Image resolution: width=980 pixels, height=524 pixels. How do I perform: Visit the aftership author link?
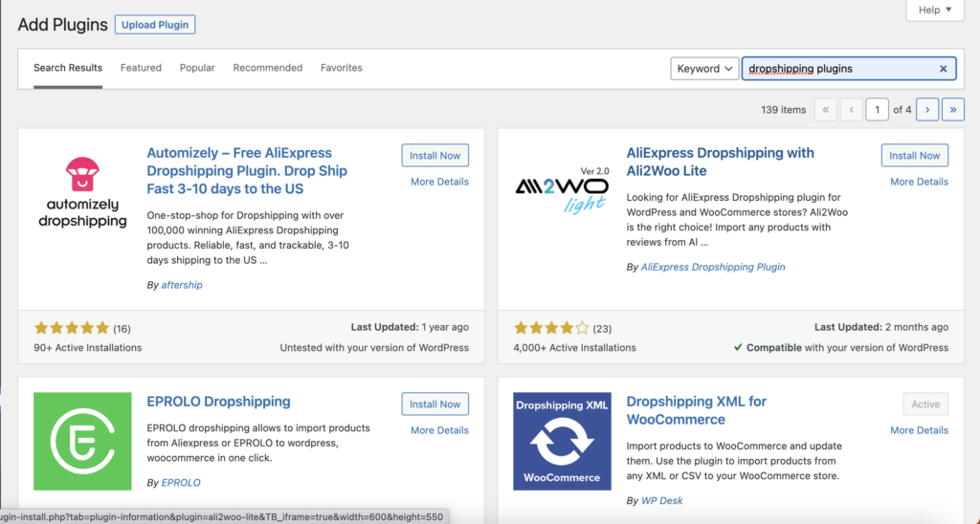[x=182, y=285]
